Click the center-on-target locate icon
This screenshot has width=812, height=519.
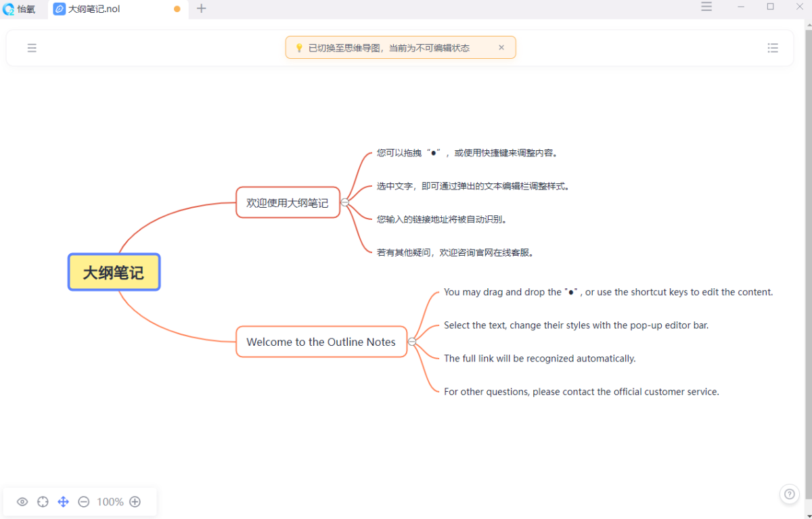coord(43,501)
